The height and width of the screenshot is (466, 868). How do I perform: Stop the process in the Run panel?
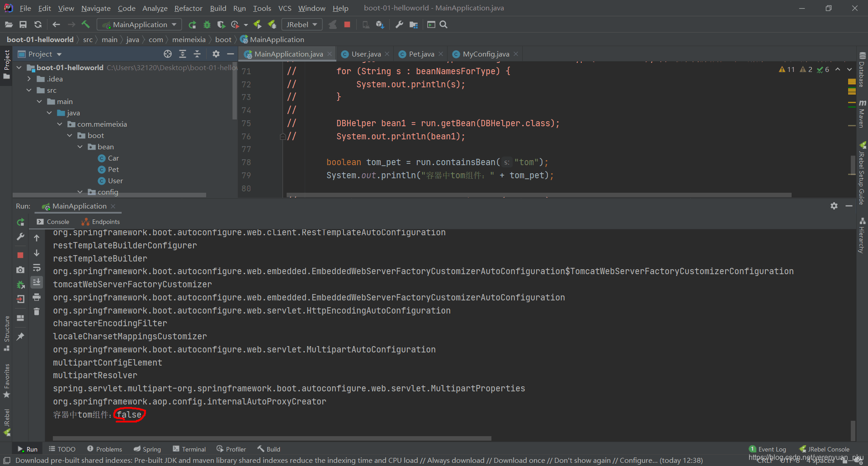coord(20,255)
